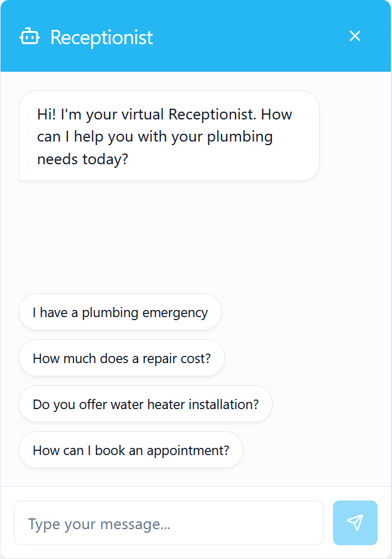Activate the blue send icon beside the input
This screenshot has width=392, height=559.
coord(355,523)
